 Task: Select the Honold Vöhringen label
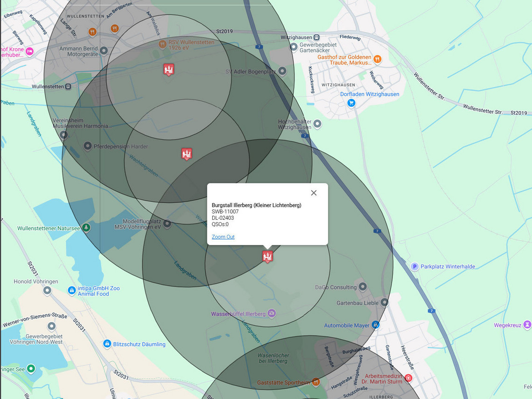36,281
